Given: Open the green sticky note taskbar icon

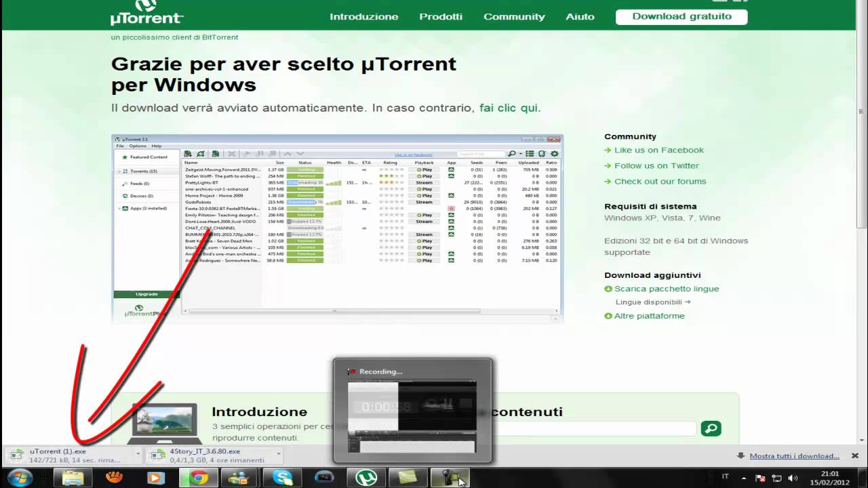Looking at the screenshot, I should (x=408, y=478).
